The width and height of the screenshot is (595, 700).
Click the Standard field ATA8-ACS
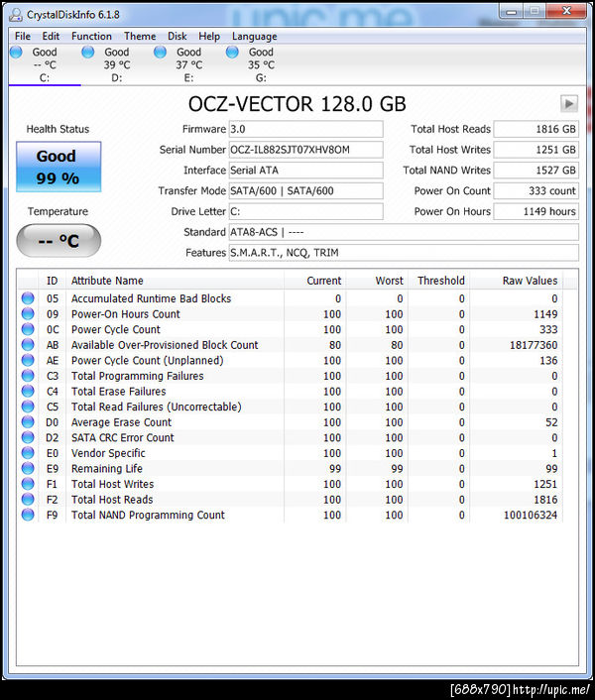coord(404,232)
